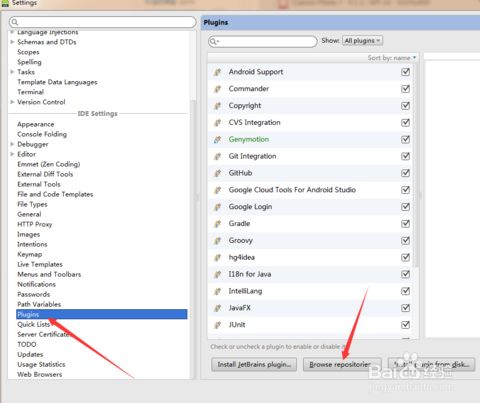This screenshot has width=480, height=403.
Task: Click the magnifier icon in settings search
Action: point(15,22)
